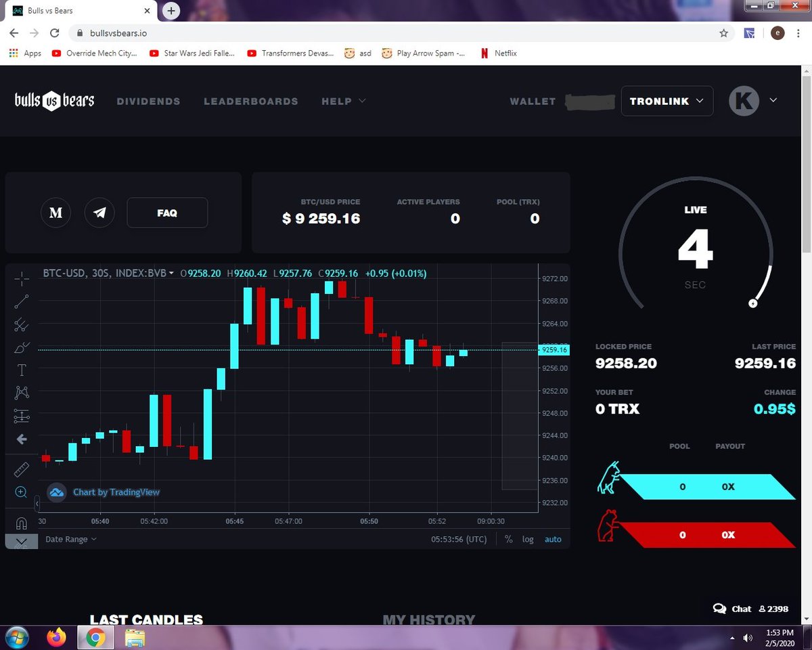Go back in the browser

14,32
